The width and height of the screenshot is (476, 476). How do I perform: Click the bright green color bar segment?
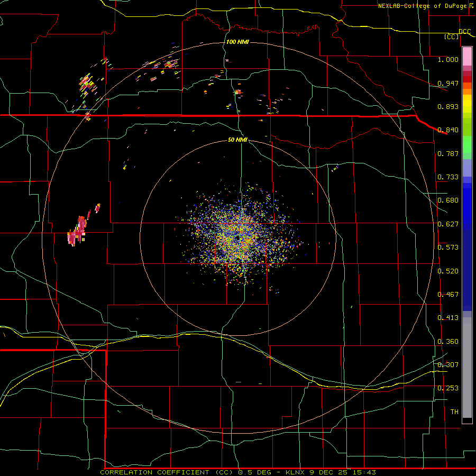coord(467,144)
